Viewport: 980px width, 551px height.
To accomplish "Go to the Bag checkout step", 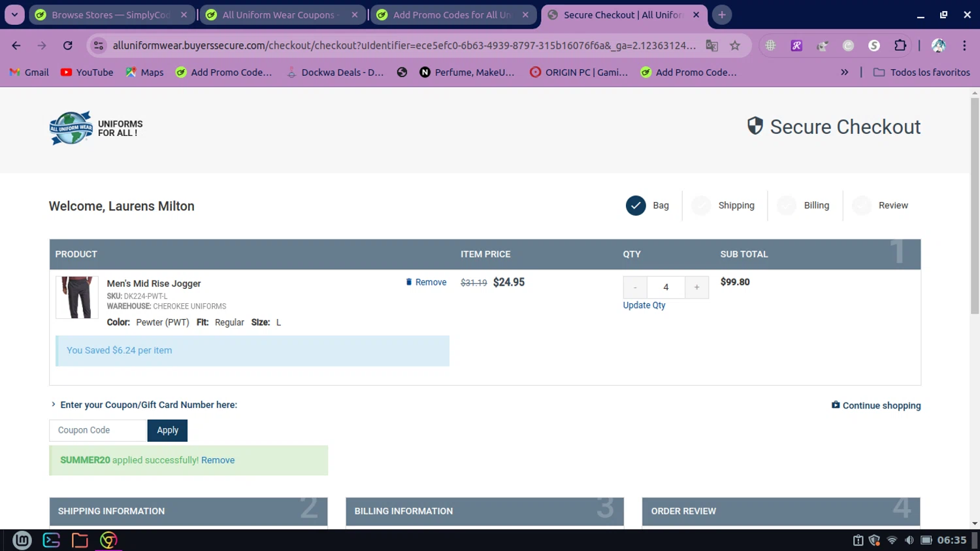I will 647,205.
